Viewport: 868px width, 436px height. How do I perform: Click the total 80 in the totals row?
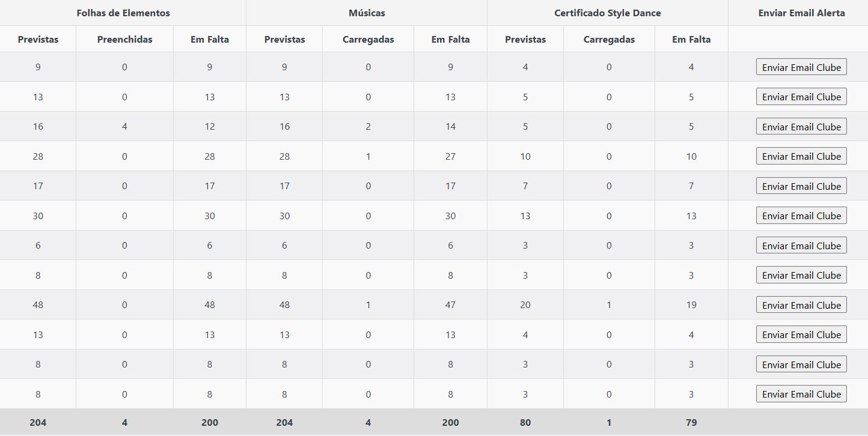(525, 422)
